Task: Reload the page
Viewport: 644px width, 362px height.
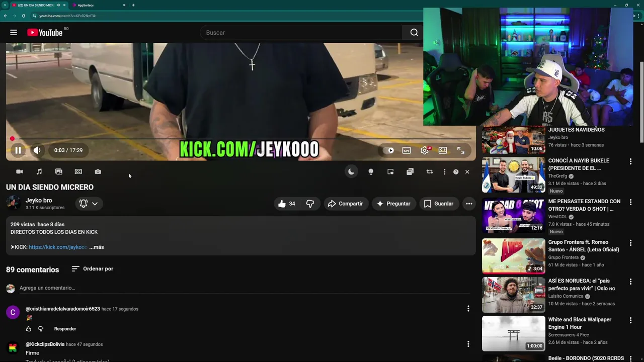Action: tap(23, 16)
